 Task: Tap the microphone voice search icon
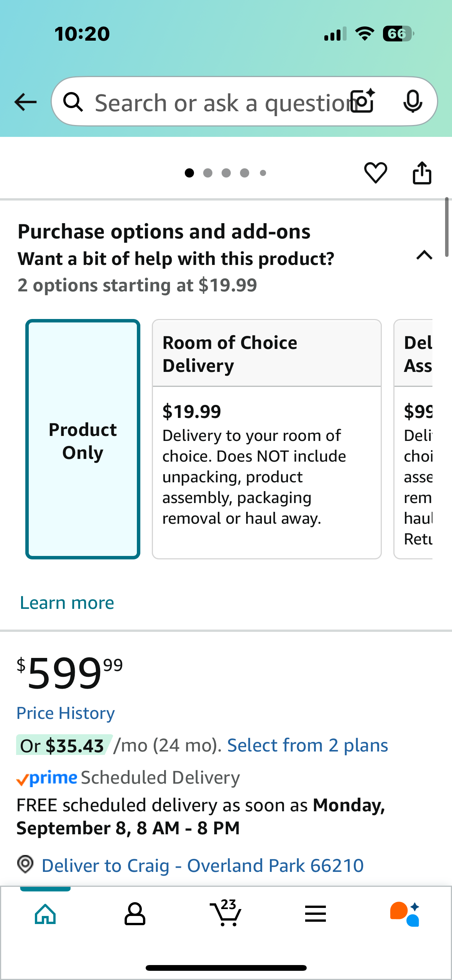413,102
